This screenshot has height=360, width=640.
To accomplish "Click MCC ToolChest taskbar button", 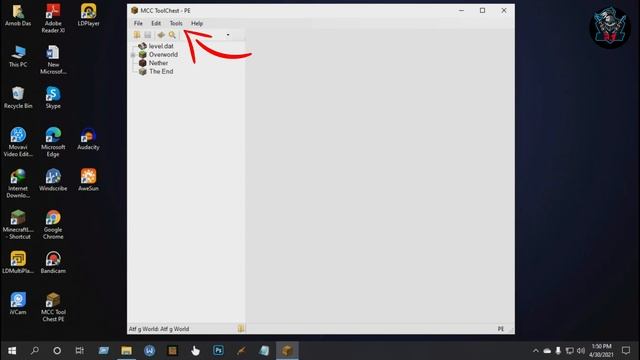I will tap(287, 351).
